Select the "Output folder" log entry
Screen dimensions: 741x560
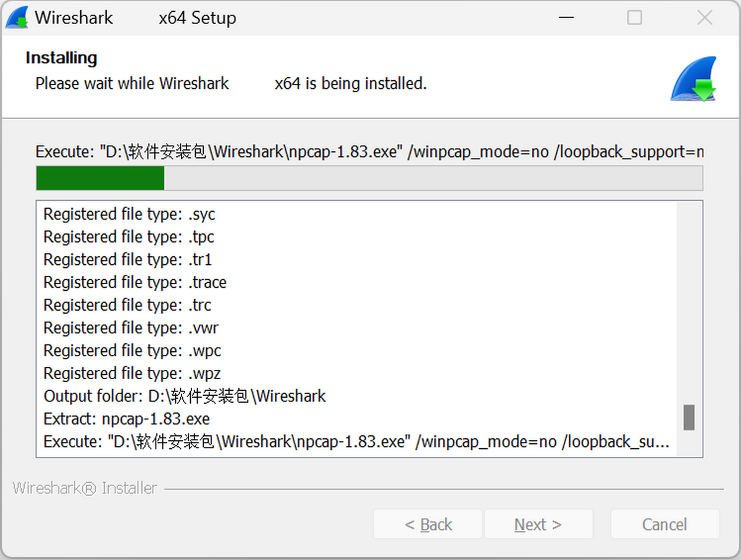pos(185,396)
